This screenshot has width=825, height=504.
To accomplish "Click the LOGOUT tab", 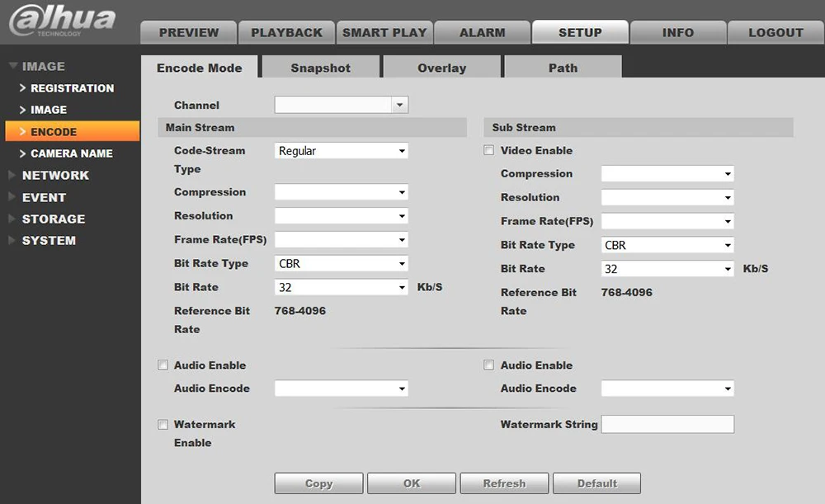I will click(775, 33).
